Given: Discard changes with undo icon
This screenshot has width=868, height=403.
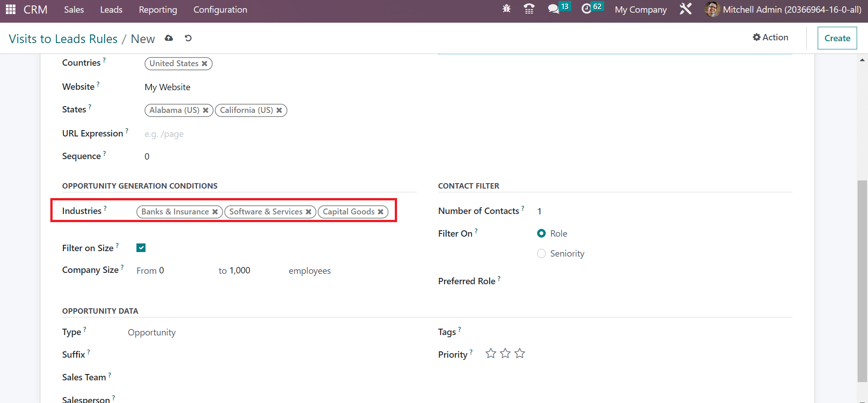Looking at the screenshot, I should (x=188, y=38).
